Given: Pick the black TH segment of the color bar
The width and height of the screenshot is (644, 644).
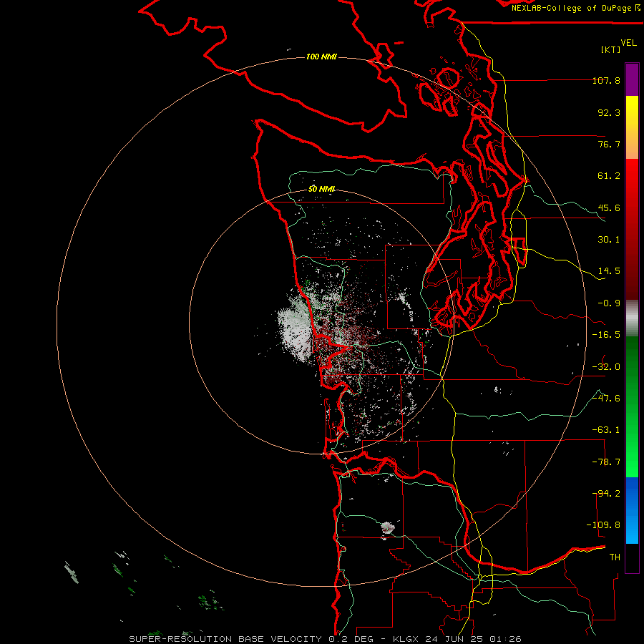Looking at the screenshot, I should pyautogui.click(x=632, y=557).
